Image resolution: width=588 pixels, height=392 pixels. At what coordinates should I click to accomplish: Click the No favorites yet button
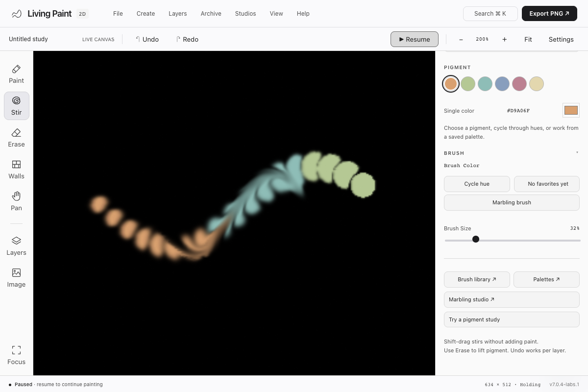(547, 184)
